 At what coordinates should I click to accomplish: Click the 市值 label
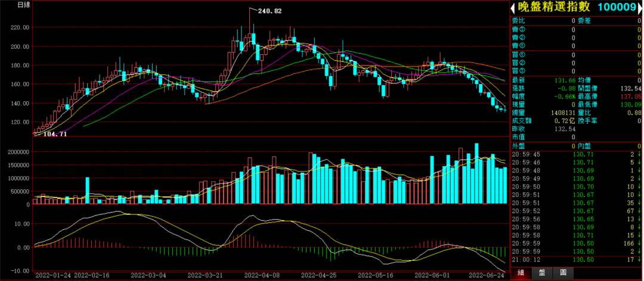pos(518,137)
